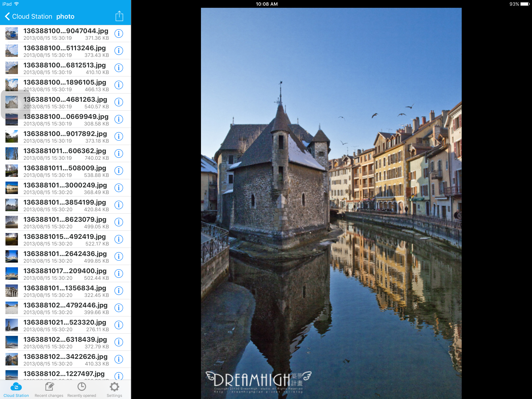This screenshot has width=532, height=399.
Task: Open info for 136388100...9047044.jpg
Action: (119, 34)
